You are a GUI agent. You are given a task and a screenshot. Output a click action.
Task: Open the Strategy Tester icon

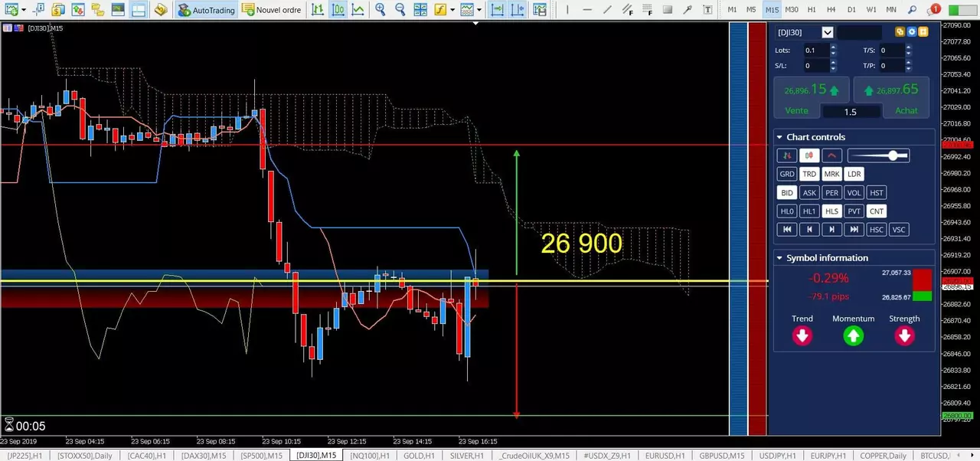(138, 10)
